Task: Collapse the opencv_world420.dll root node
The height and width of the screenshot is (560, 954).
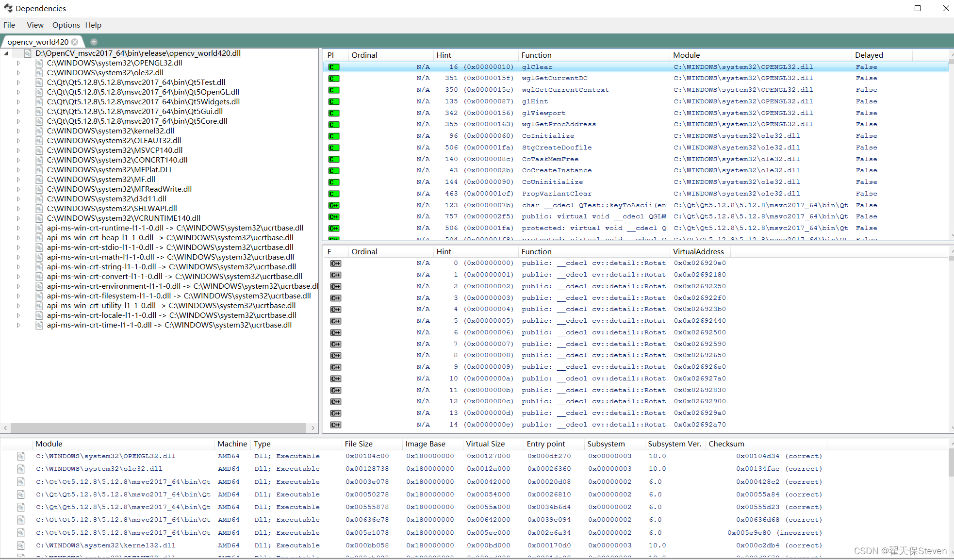Action: click(5, 53)
